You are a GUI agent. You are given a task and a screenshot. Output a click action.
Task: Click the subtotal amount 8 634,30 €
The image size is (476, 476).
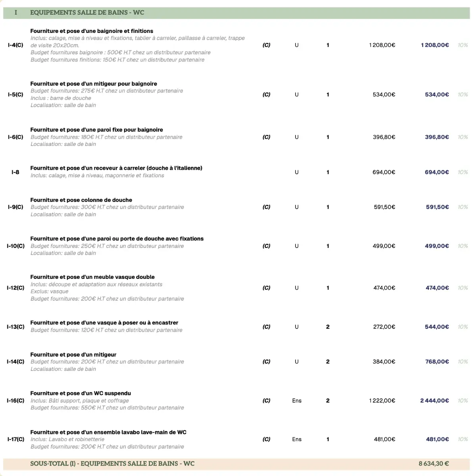434,464
